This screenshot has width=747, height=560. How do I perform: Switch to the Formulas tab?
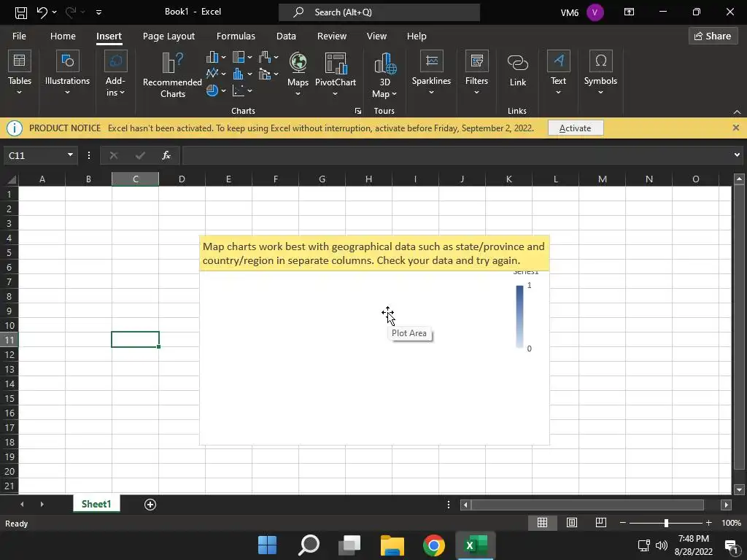coord(236,36)
